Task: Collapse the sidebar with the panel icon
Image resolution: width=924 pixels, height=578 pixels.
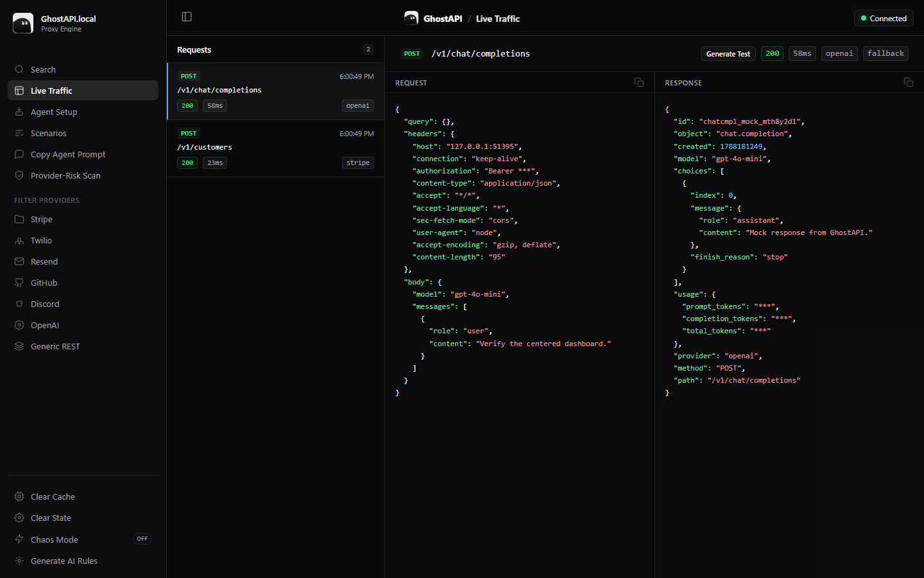Action: click(x=187, y=17)
